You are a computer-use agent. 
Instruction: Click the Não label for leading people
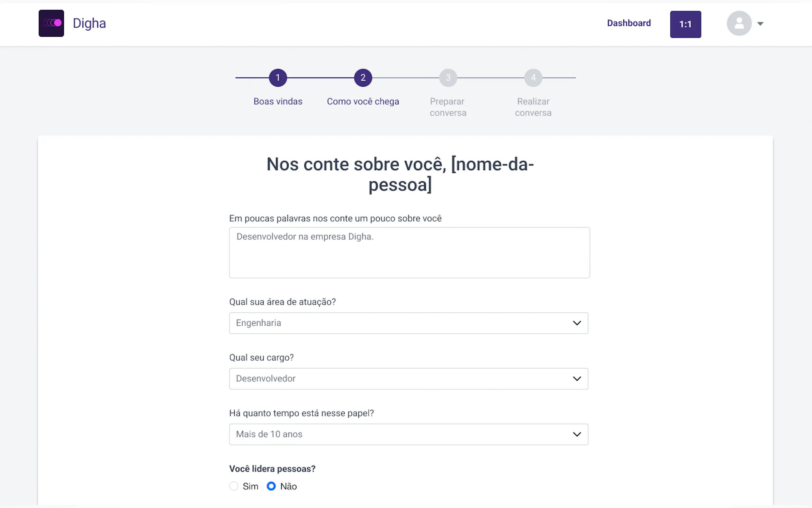pos(288,487)
